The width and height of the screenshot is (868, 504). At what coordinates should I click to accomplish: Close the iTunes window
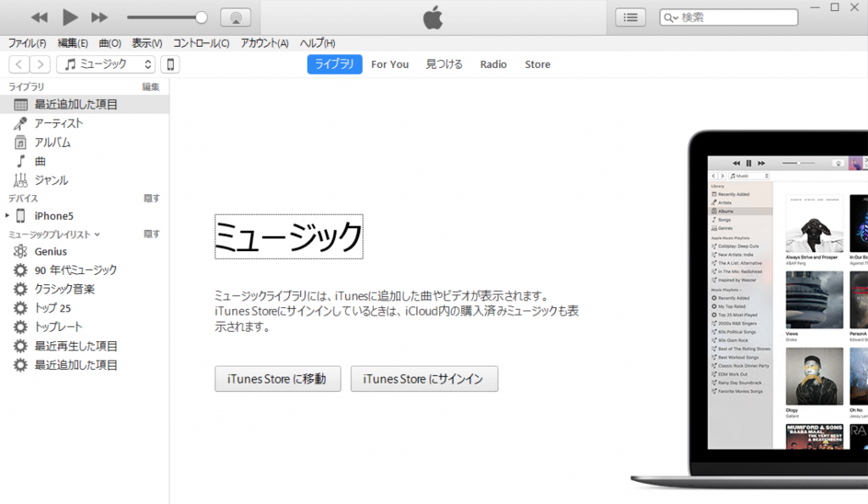854,7
